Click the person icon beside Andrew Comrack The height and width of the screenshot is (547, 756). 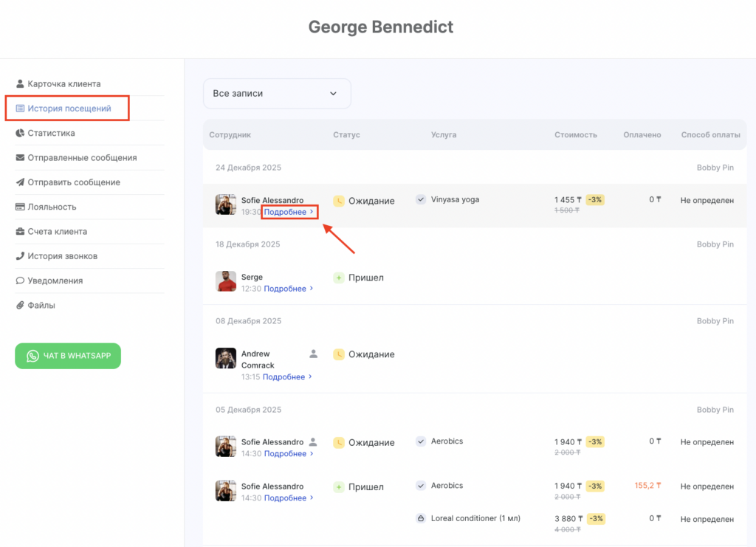click(313, 354)
